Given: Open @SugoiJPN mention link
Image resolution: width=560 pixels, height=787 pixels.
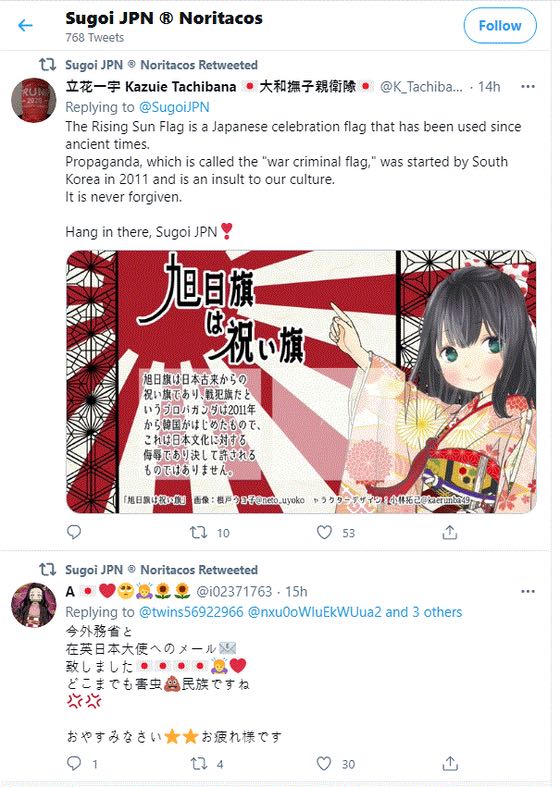Looking at the screenshot, I should (x=174, y=107).
